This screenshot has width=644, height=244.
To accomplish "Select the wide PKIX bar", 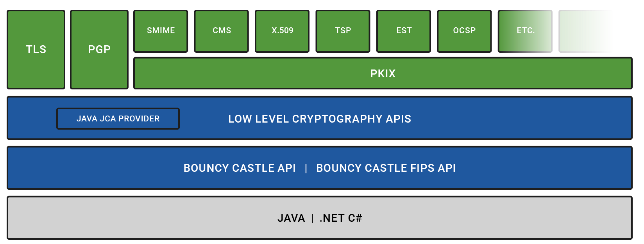I will 383,73.
